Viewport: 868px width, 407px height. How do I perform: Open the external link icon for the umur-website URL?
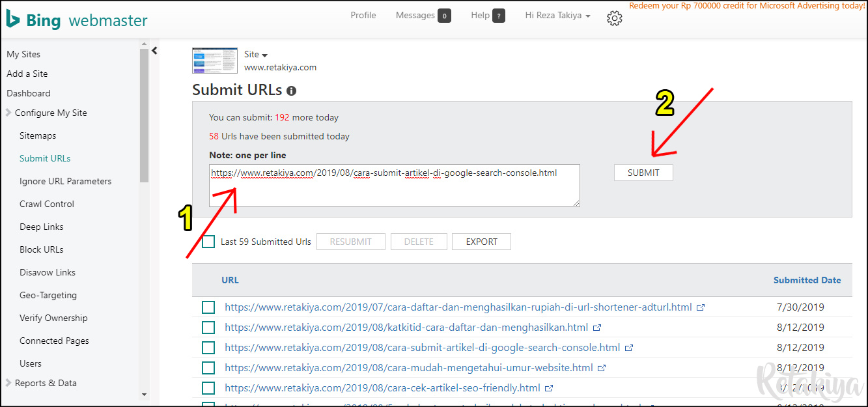[x=602, y=368]
